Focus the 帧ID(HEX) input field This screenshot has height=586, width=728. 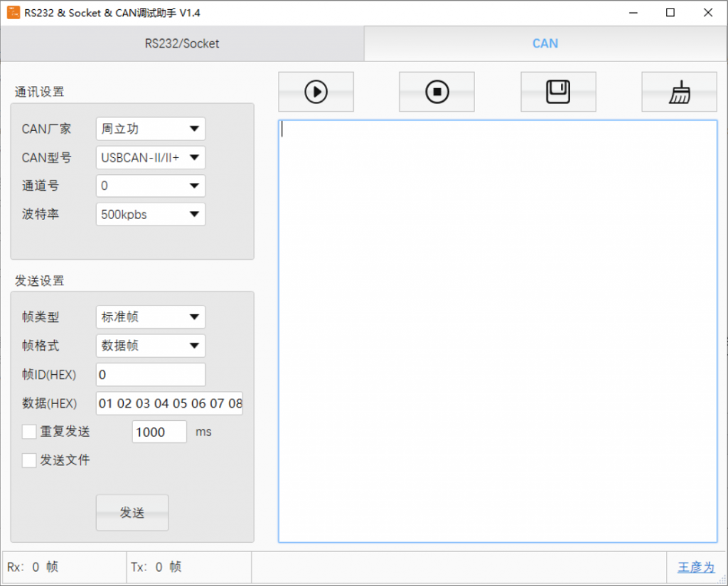coord(151,374)
